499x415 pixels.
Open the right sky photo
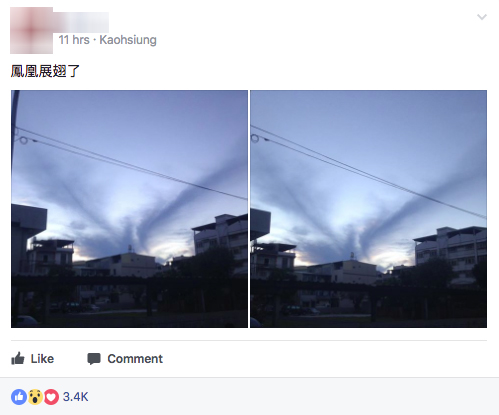pos(368,209)
